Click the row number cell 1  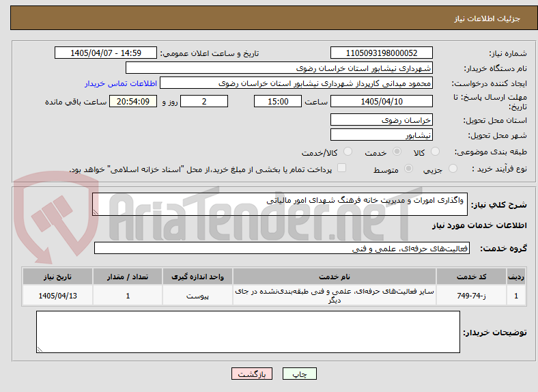(516, 296)
